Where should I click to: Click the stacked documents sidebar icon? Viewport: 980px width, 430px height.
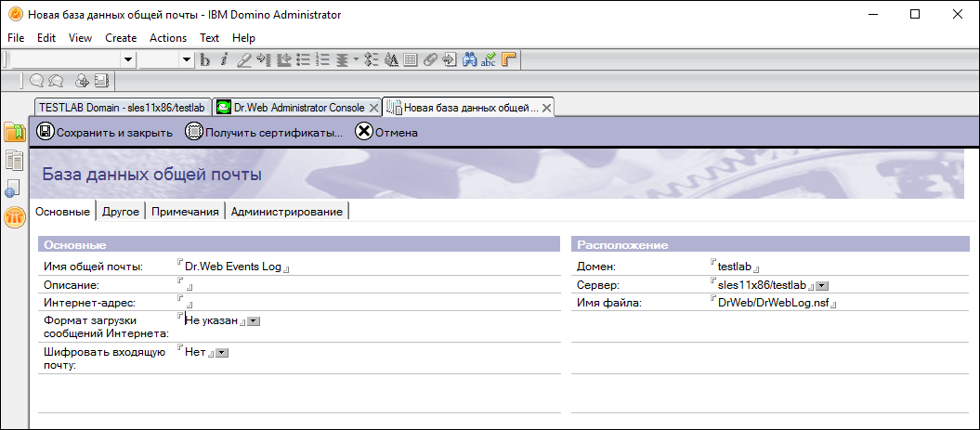tap(14, 160)
